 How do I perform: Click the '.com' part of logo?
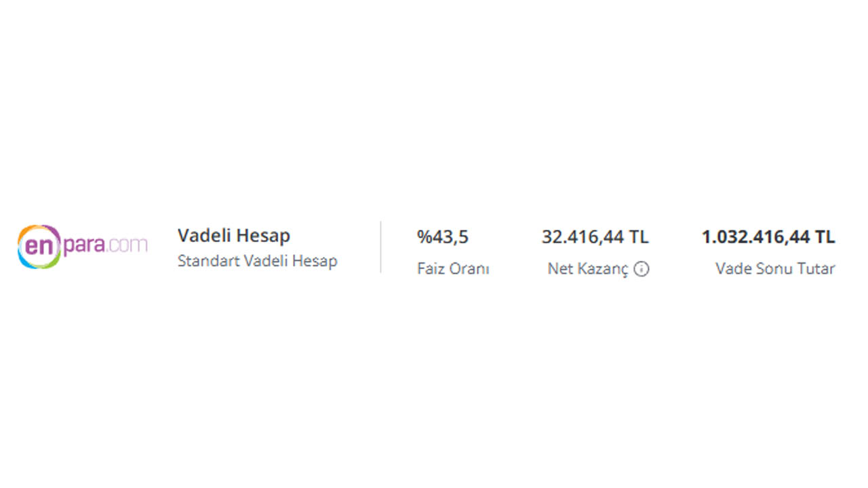127,245
